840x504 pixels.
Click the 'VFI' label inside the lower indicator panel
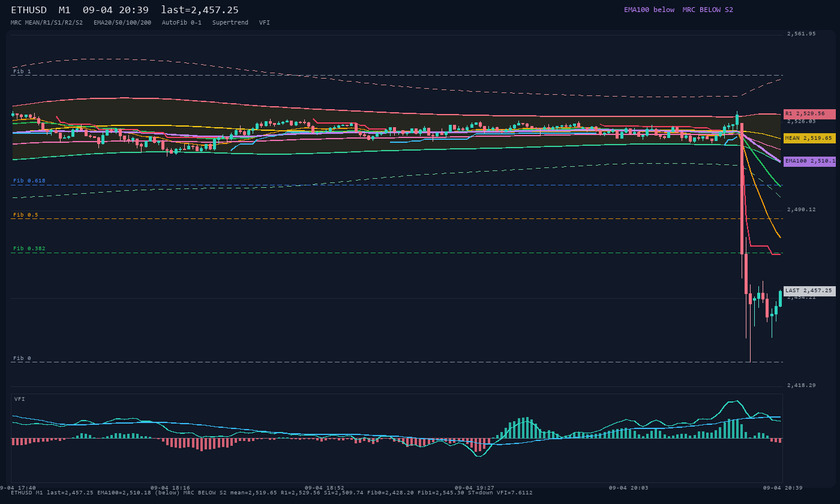(20, 399)
